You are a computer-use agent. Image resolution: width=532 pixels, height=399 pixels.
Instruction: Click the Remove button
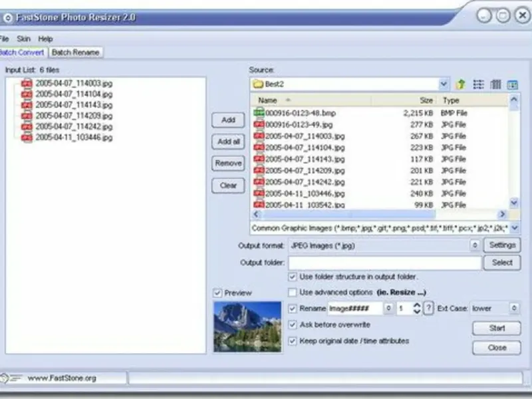228,163
